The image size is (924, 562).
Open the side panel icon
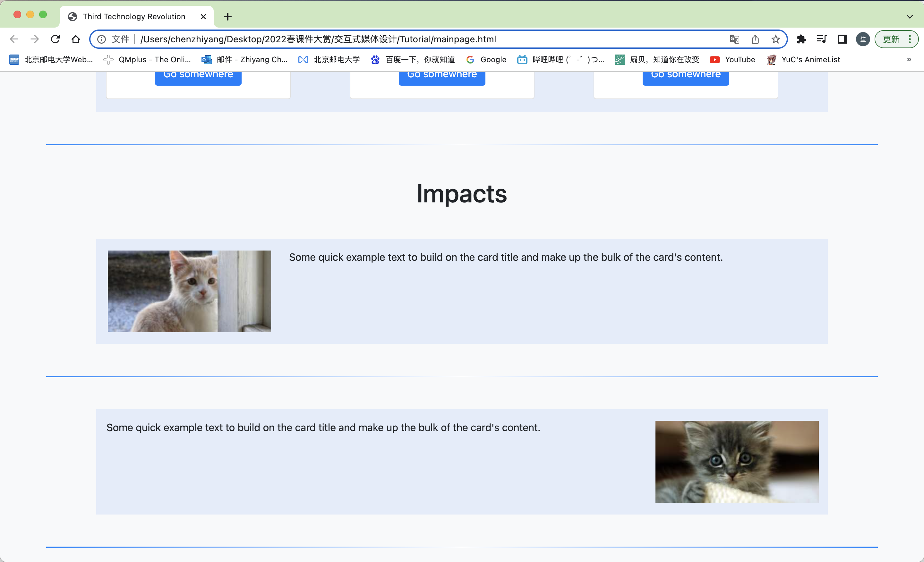[x=842, y=39]
